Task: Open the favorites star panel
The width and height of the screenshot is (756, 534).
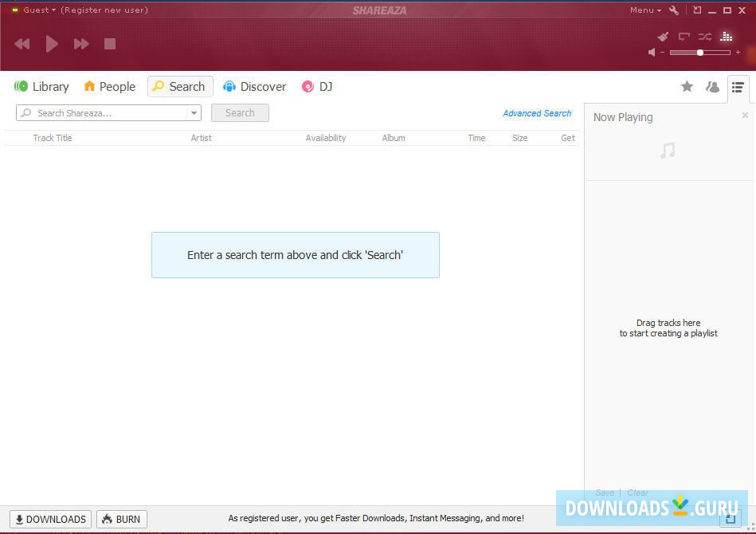Action: click(x=687, y=87)
